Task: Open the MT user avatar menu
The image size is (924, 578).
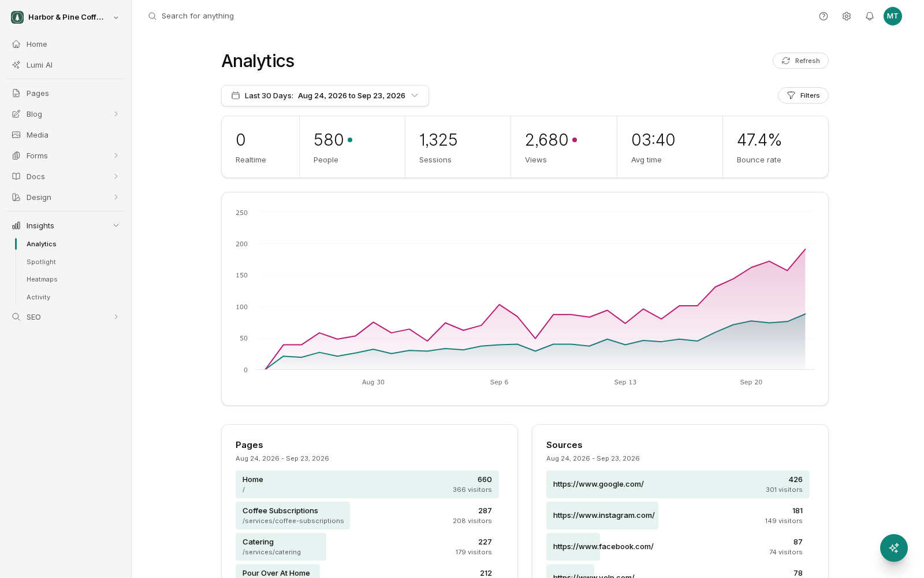Action: [893, 16]
